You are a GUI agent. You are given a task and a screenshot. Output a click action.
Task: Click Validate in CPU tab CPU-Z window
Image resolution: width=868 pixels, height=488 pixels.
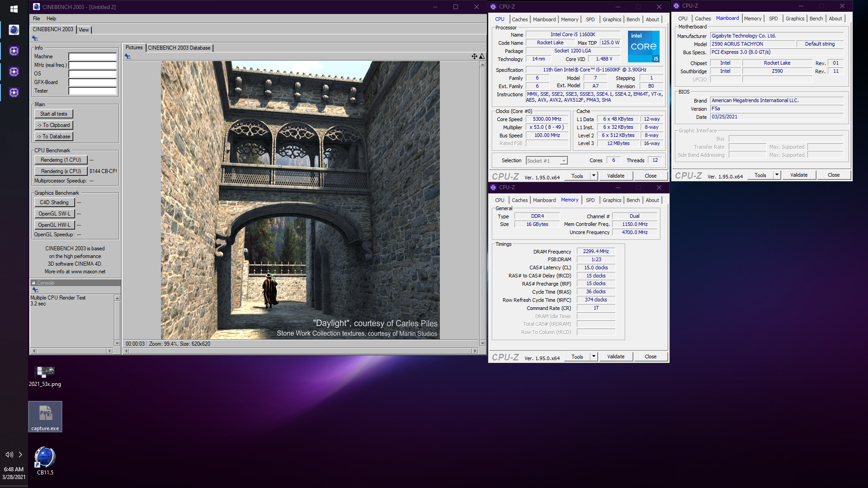(616, 176)
